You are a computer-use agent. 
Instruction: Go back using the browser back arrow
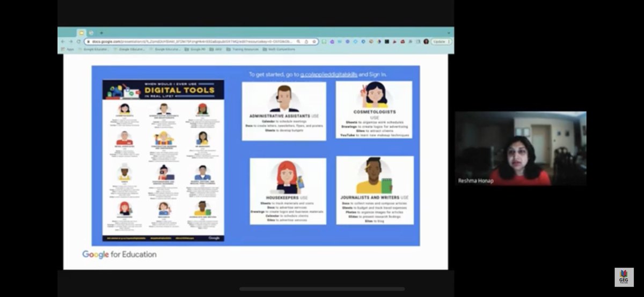pos(63,41)
